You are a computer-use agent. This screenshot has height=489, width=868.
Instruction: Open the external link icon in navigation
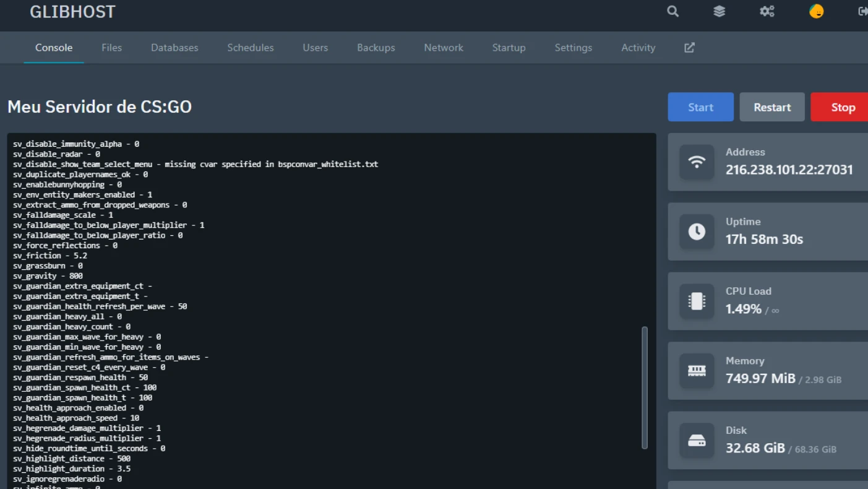(x=689, y=48)
